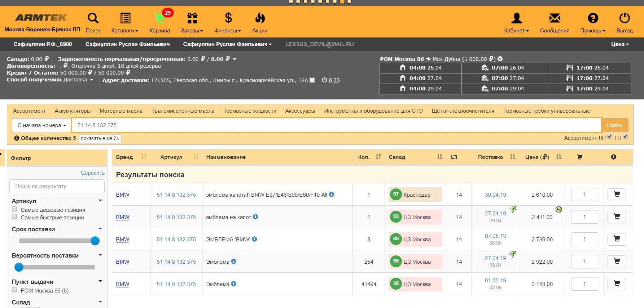The width and height of the screenshot is (644, 308).
Task: Open the Трансмиссионные масла tab
Action: [x=183, y=111]
